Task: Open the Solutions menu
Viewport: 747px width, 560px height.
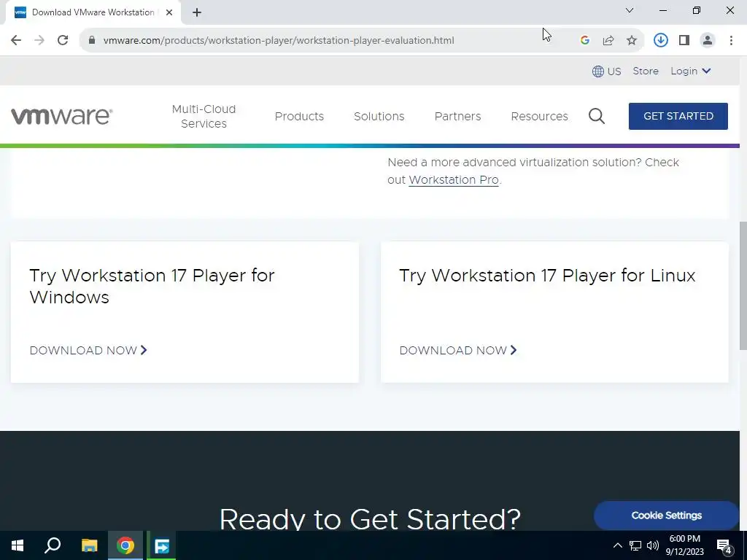Action: pyautogui.click(x=379, y=116)
